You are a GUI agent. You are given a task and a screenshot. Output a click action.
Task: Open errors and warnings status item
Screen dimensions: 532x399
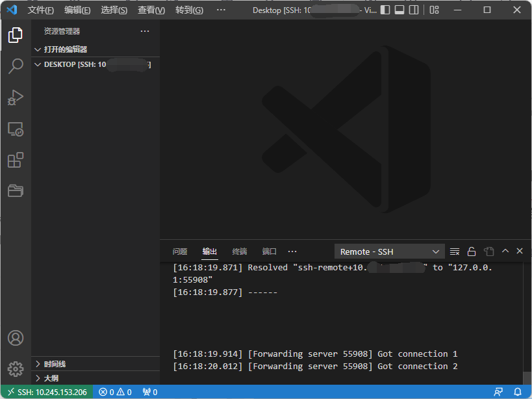coord(115,393)
